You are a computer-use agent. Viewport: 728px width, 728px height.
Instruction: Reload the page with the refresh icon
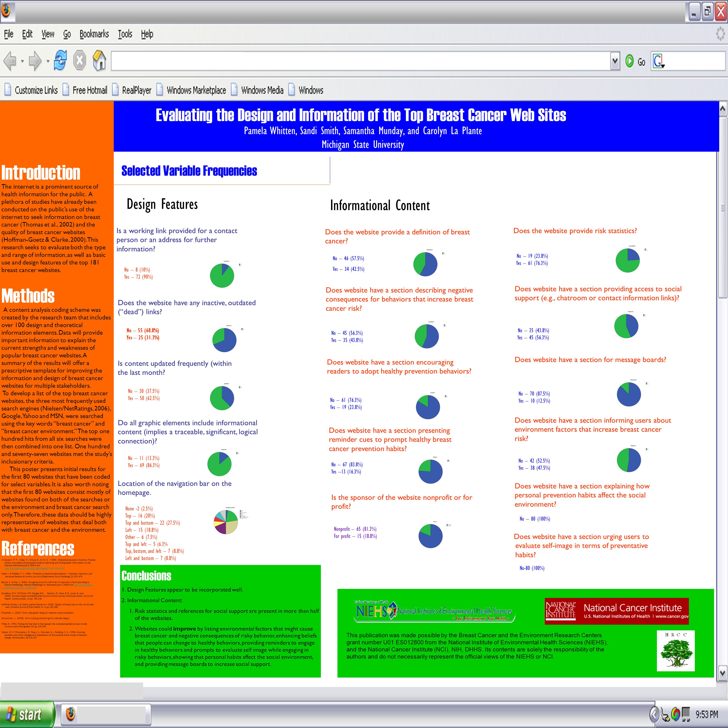(x=60, y=60)
